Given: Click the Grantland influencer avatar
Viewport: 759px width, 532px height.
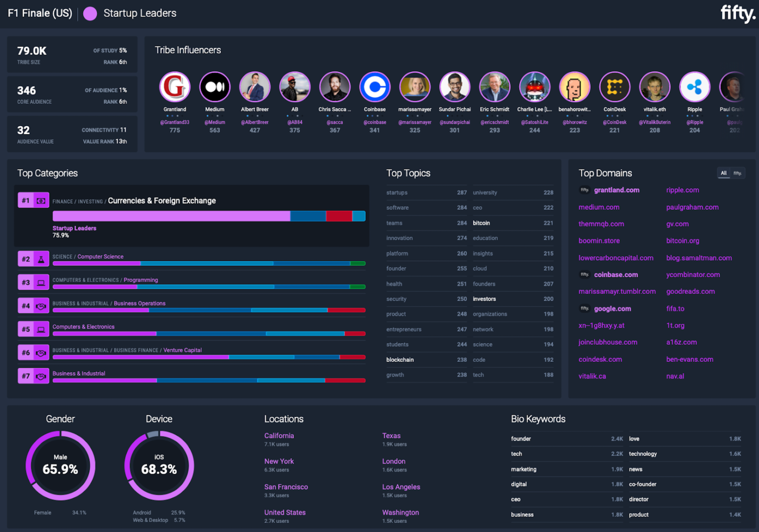Looking at the screenshot, I should (174, 87).
